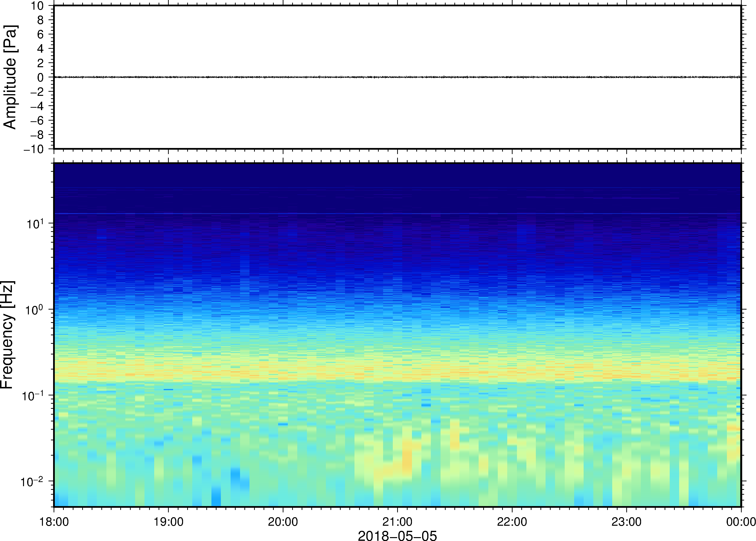Screen dimensions: 756x541
Task: Click the '00:00' time tick label
Action: pos(741,522)
